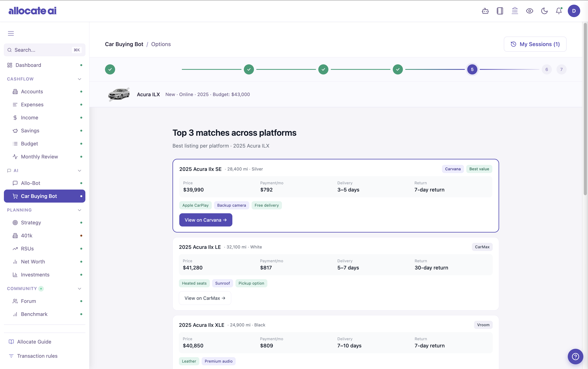Go back to completed step one

pyautogui.click(x=110, y=70)
